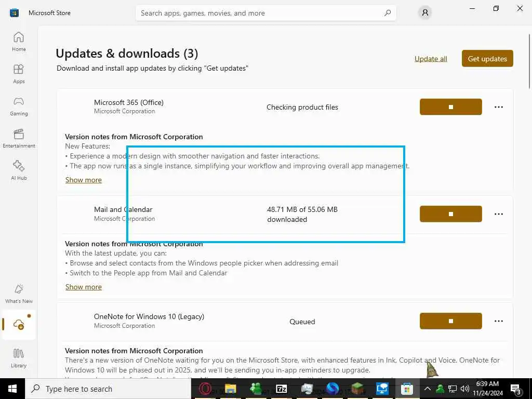Open the Gaming section
Screen dimensions: 532x399
(x=19, y=106)
